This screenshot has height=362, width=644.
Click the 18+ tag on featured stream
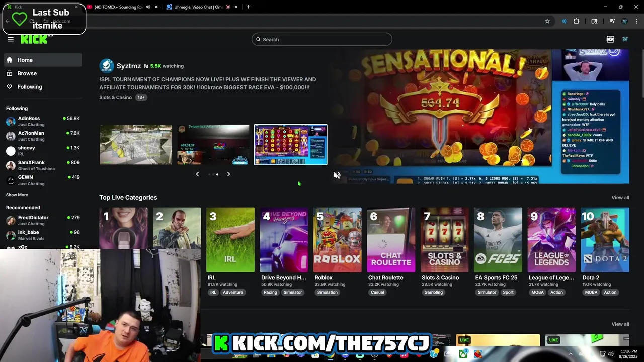[x=141, y=97]
